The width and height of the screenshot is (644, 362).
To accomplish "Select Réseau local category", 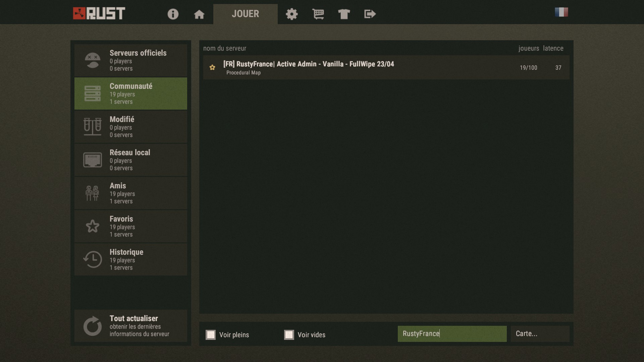I will (131, 160).
